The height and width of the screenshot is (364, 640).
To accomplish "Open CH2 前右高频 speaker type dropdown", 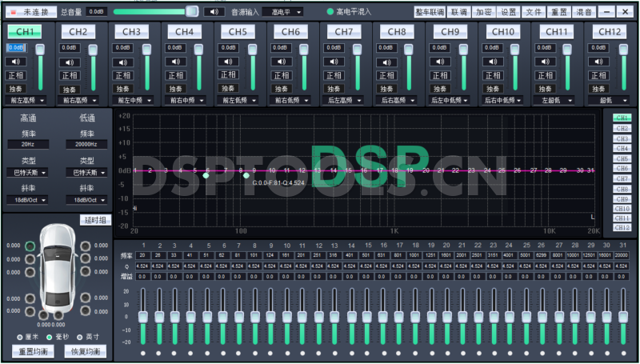I will point(78,100).
